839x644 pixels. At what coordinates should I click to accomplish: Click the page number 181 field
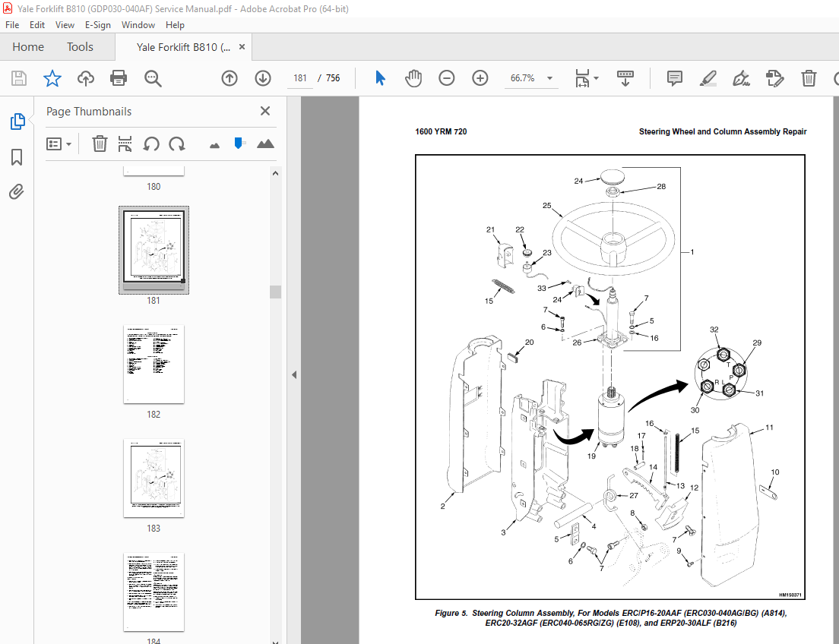pos(299,78)
